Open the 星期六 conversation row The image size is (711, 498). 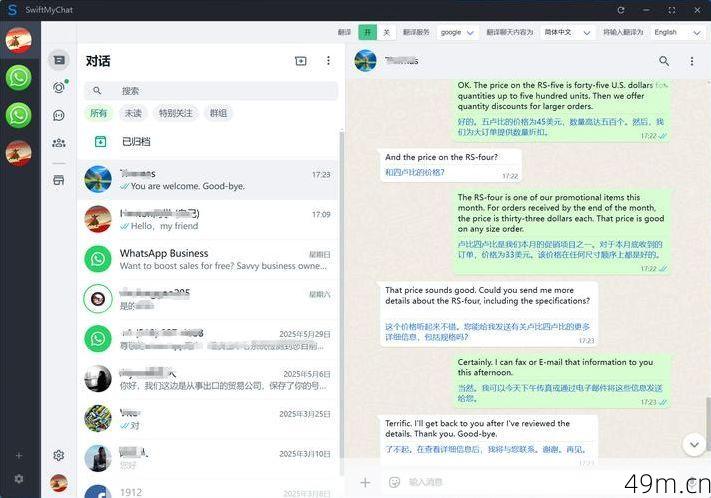point(208,299)
